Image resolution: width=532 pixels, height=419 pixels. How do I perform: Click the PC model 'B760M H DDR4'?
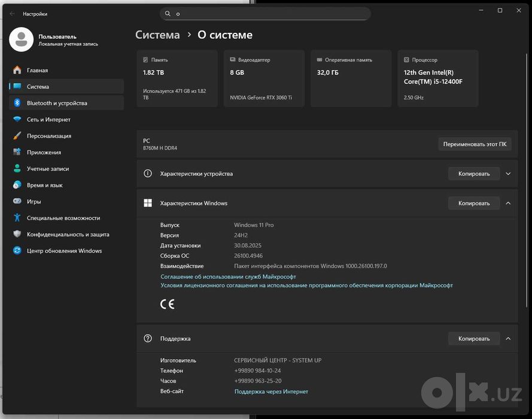coord(160,148)
